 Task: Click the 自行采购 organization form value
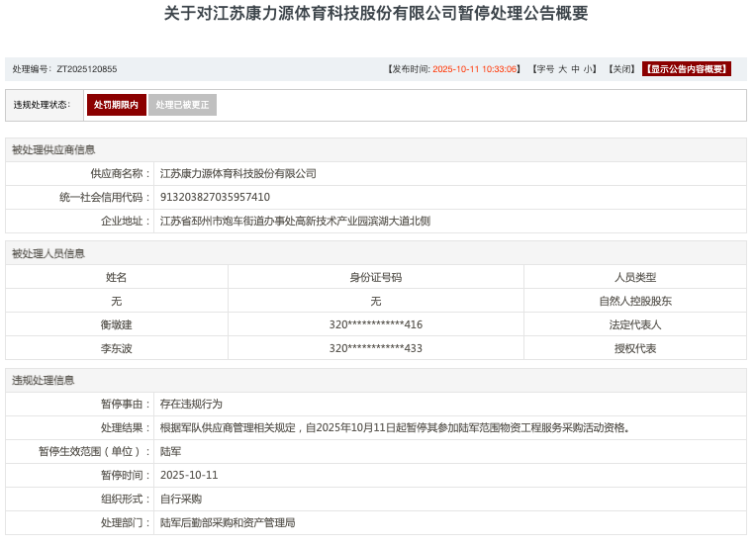[x=181, y=499]
